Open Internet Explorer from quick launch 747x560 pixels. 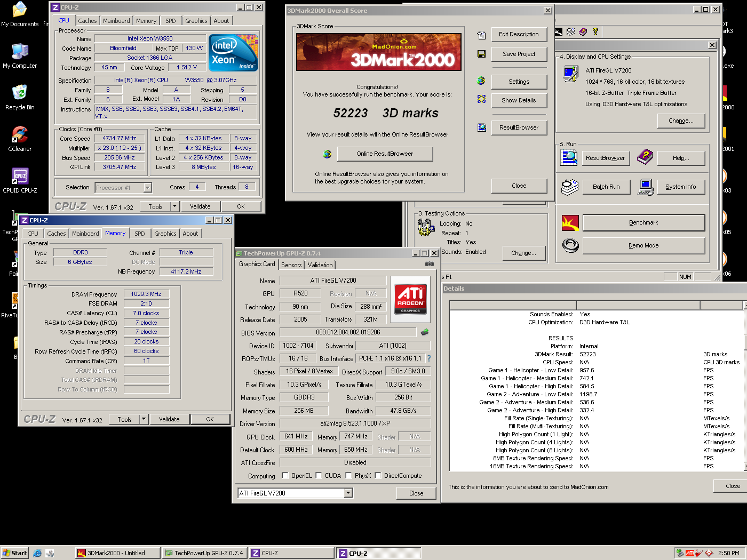coord(37,553)
